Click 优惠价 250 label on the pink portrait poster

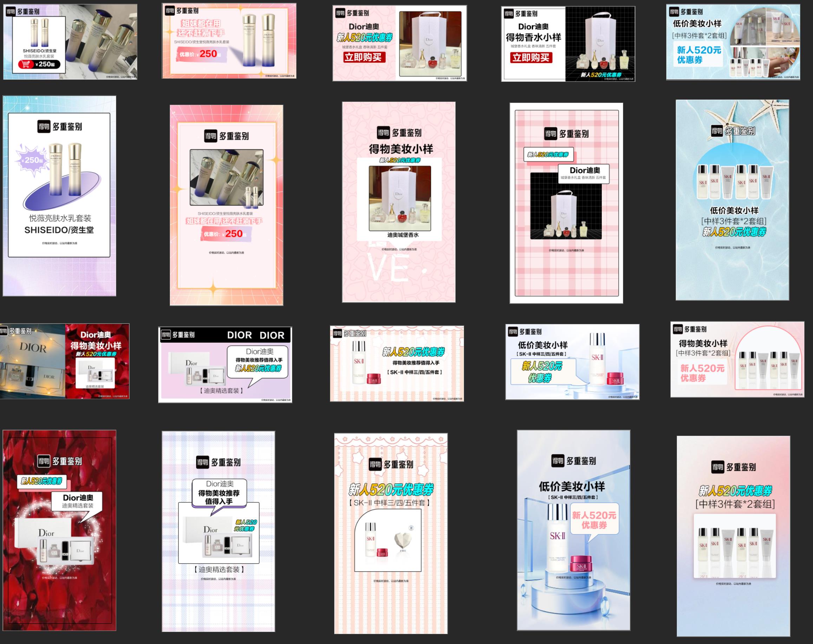226,234
